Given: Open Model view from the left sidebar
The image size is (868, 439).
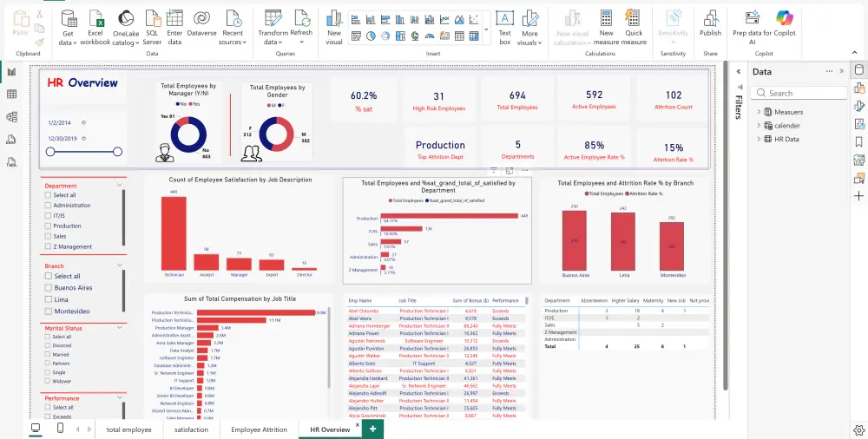Looking at the screenshot, I should point(11,117).
